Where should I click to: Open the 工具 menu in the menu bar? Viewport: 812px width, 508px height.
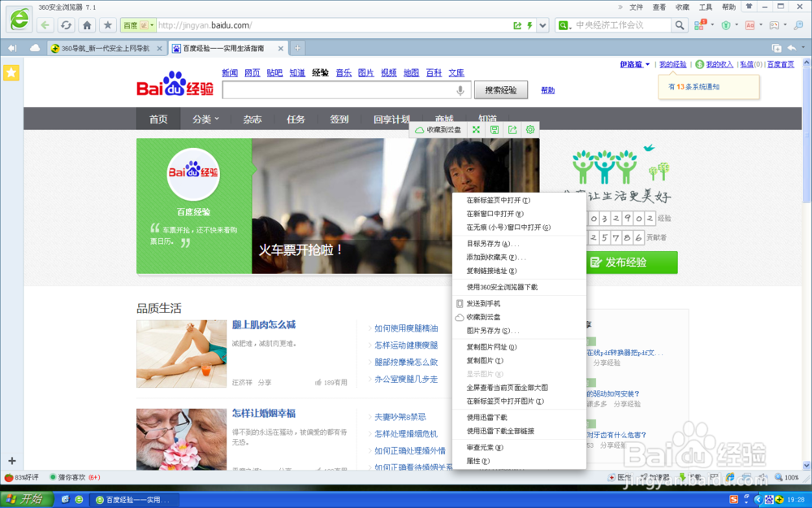click(706, 7)
